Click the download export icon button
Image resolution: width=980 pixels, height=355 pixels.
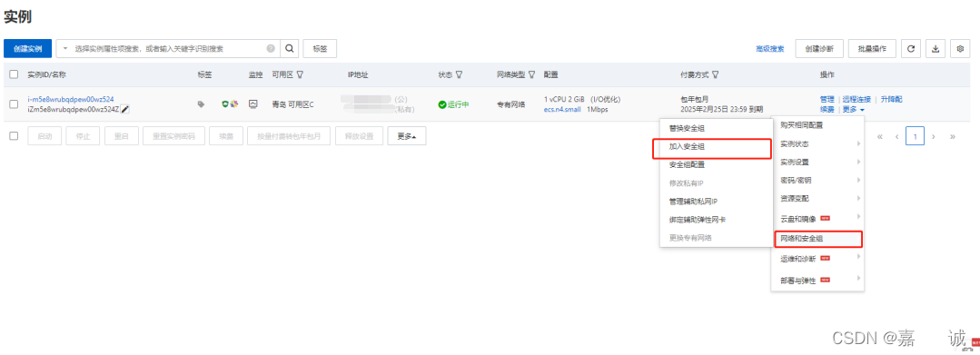pyautogui.click(x=935, y=48)
